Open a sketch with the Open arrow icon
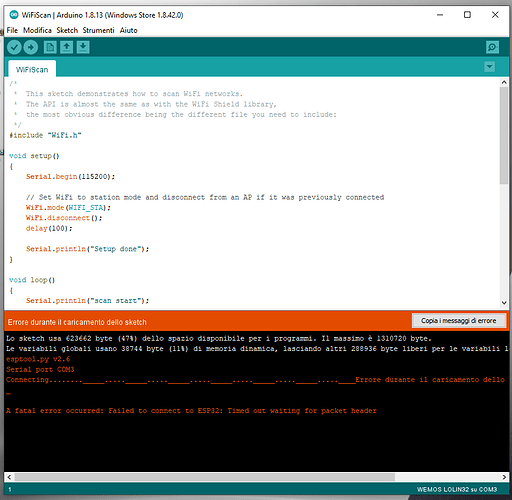This screenshot has width=512, height=500. tap(67, 47)
